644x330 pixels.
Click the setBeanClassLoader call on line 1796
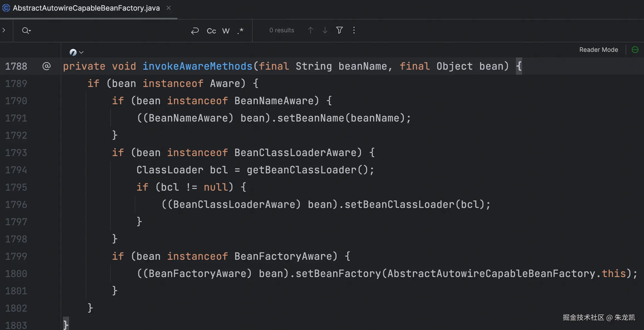pos(399,205)
